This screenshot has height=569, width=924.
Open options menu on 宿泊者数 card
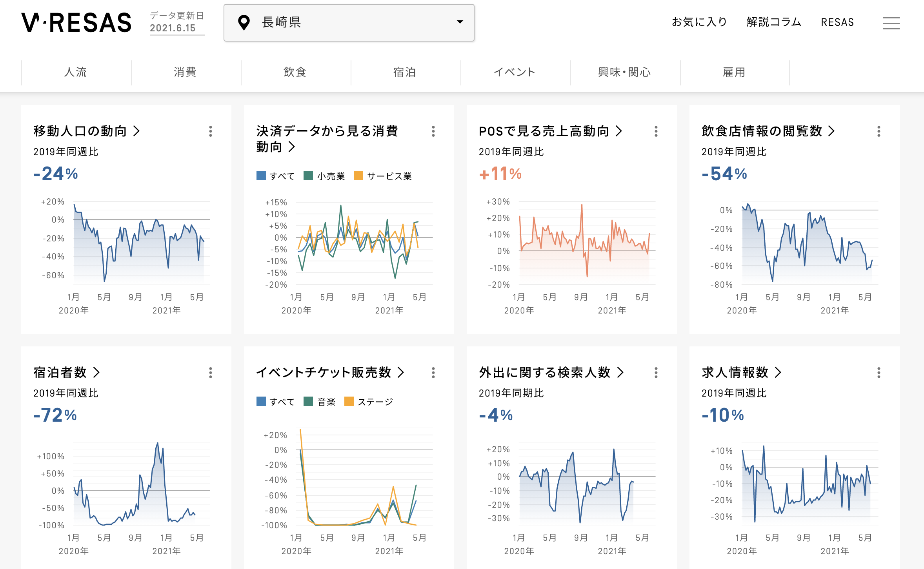tap(211, 373)
